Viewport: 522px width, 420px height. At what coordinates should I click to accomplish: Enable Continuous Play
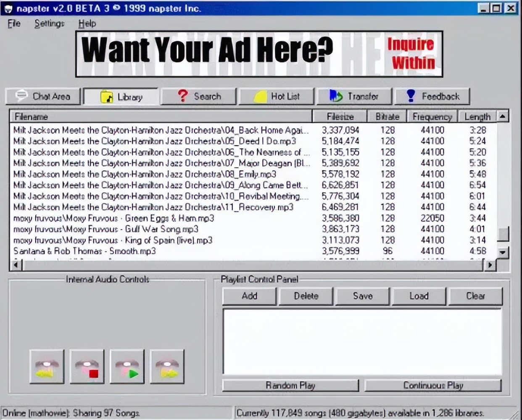[433, 385]
